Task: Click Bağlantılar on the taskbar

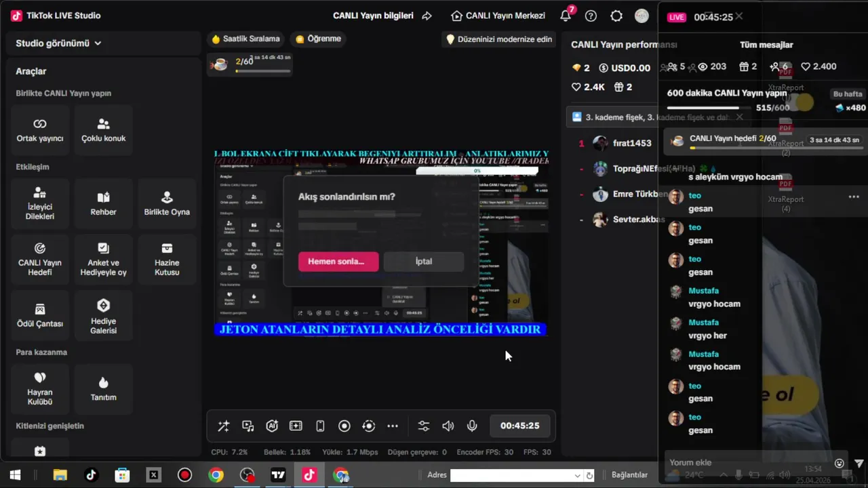Action: [629, 475]
